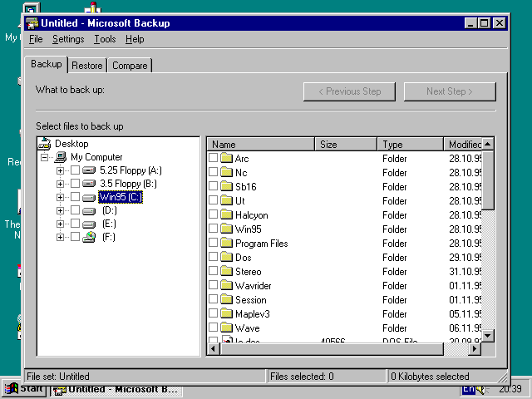Open the Tools menu
The height and width of the screenshot is (399, 532).
[105, 39]
